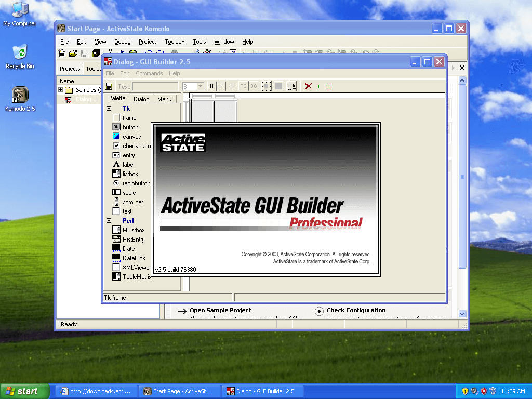Select Dialog.ui in Komodo Projects tree

[87, 99]
